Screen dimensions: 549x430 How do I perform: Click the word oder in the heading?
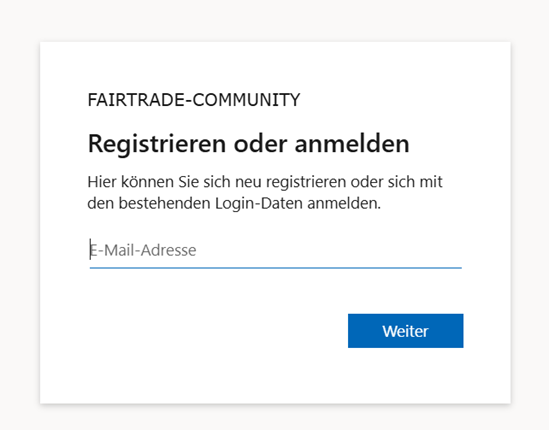tap(260, 144)
